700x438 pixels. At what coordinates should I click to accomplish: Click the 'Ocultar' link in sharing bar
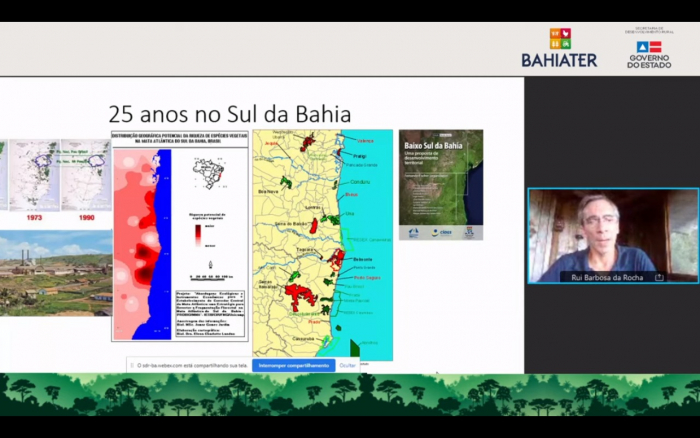pyautogui.click(x=347, y=365)
